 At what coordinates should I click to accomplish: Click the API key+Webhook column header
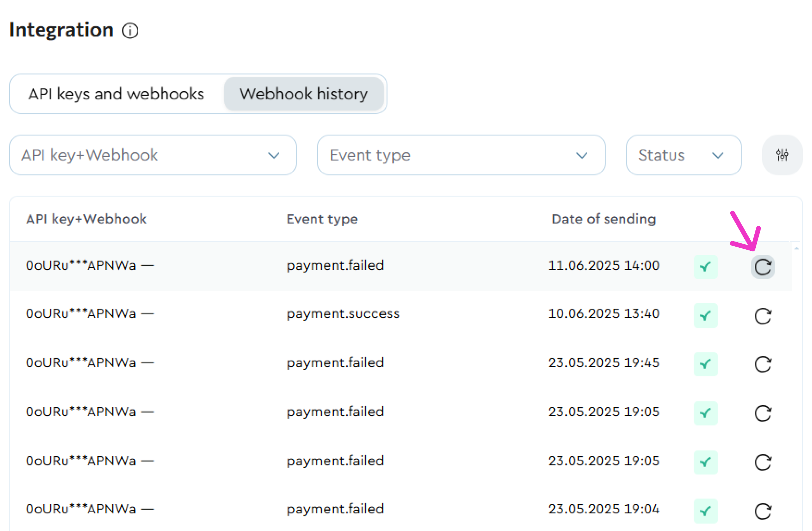(86, 219)
